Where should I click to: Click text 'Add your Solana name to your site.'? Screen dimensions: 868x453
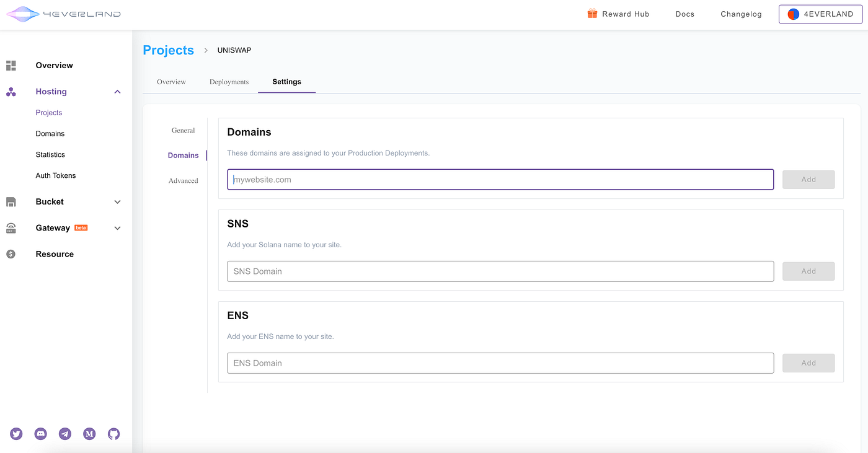pyautogui.click(x=284, y=245)
